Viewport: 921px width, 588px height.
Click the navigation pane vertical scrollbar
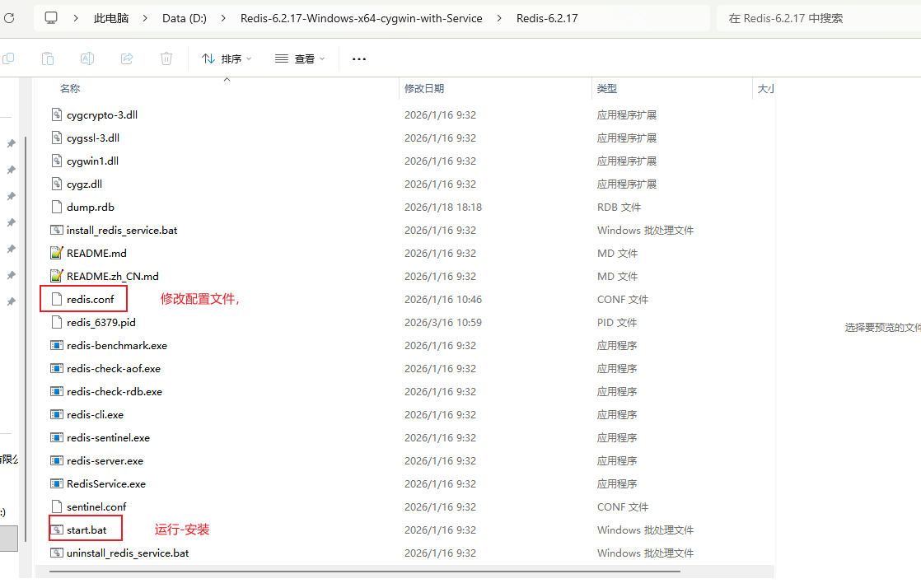pyautogui.click(x=26, y=341)
